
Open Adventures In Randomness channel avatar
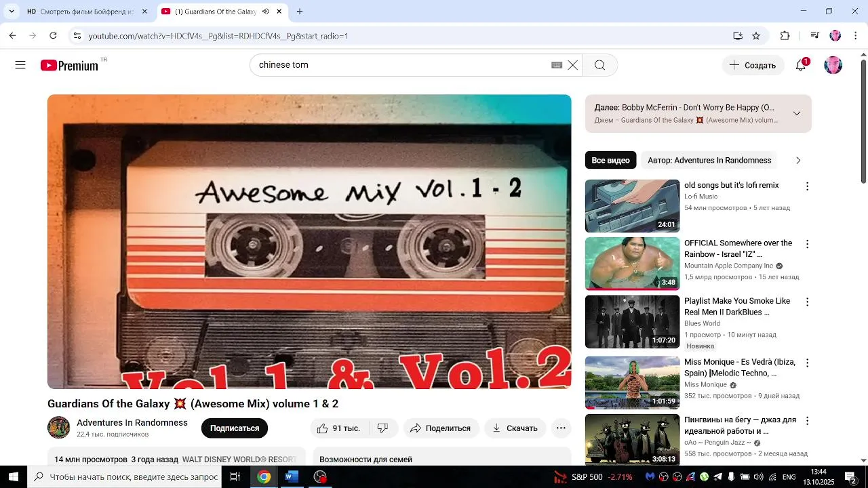58,428
